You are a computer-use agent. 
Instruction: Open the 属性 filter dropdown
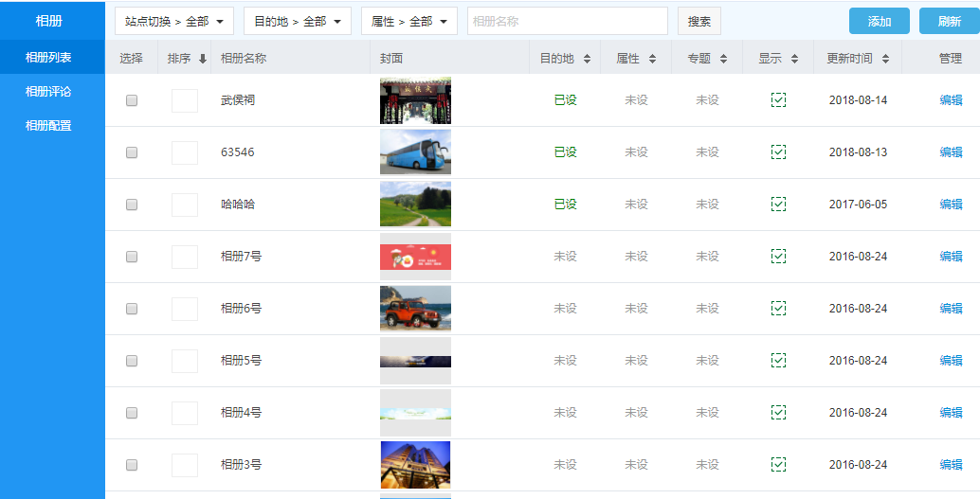(408, 21)
